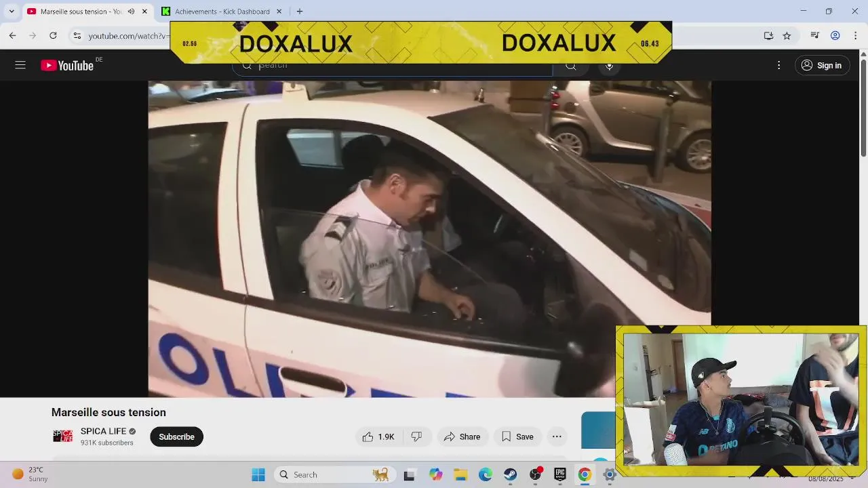Open Windows Start menu

[x=258, y=474]
